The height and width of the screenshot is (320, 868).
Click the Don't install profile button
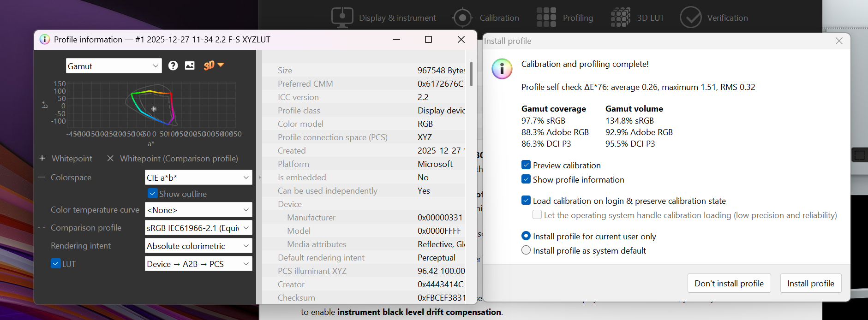729,283
